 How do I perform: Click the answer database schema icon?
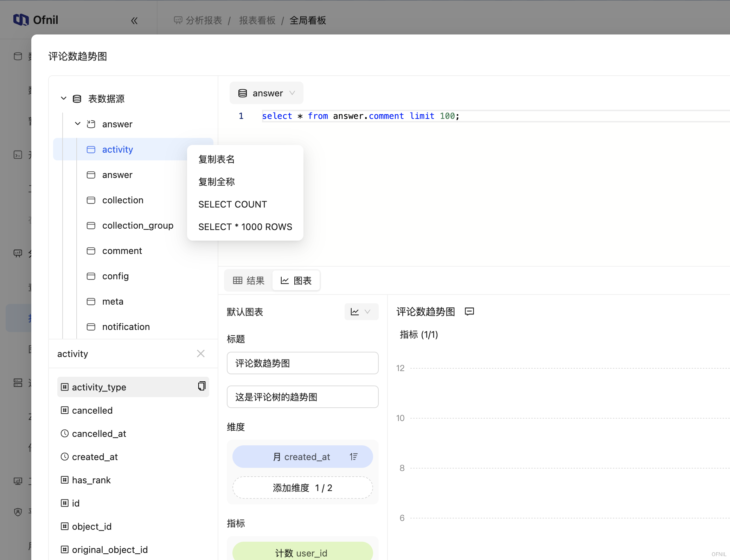tap(91, 124)
